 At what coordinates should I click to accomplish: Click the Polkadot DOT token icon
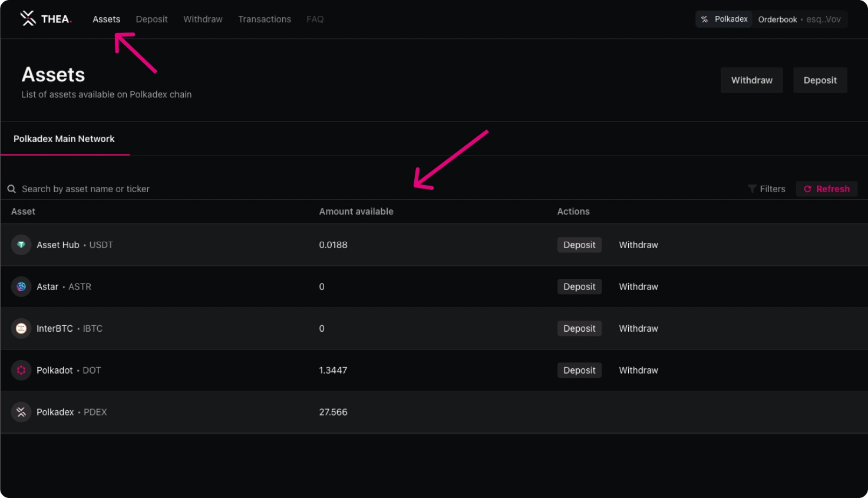tap(21, 370)
